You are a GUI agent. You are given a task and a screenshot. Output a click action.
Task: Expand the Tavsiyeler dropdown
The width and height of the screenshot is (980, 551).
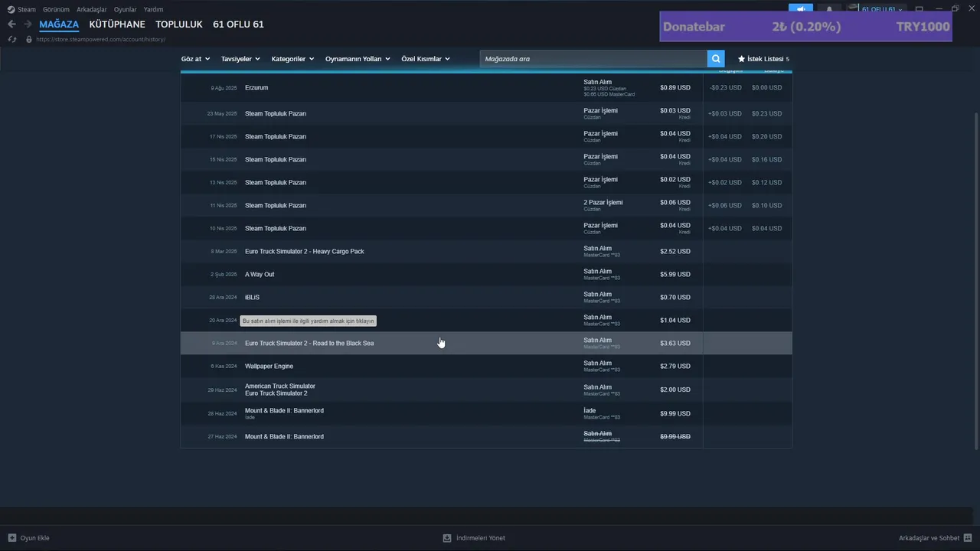click(240, 59)
